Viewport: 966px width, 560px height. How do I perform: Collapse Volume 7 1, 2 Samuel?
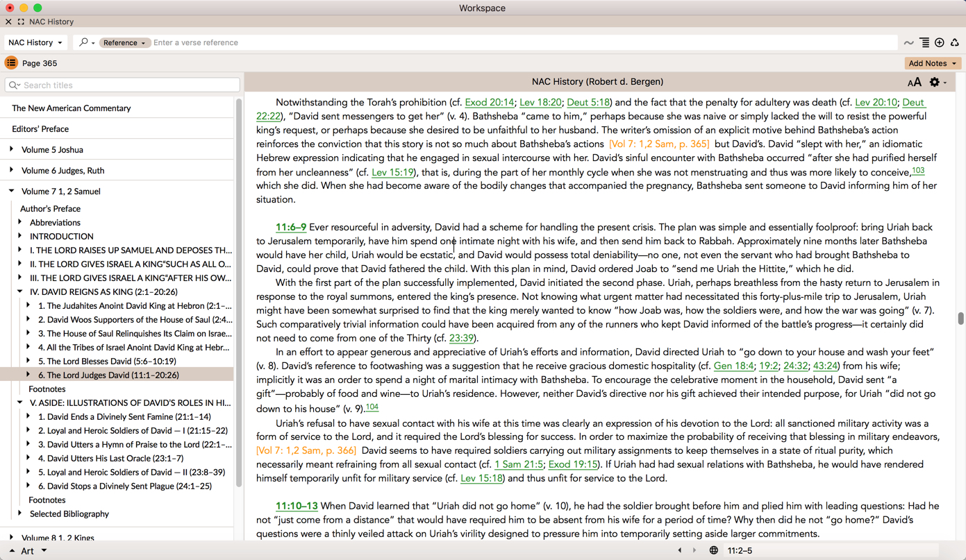pos(11,191)
